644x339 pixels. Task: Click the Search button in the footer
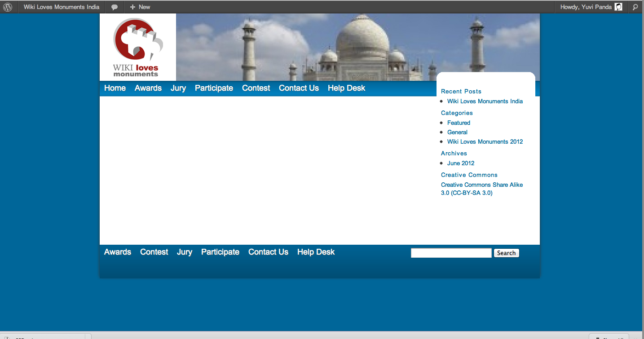506,253
